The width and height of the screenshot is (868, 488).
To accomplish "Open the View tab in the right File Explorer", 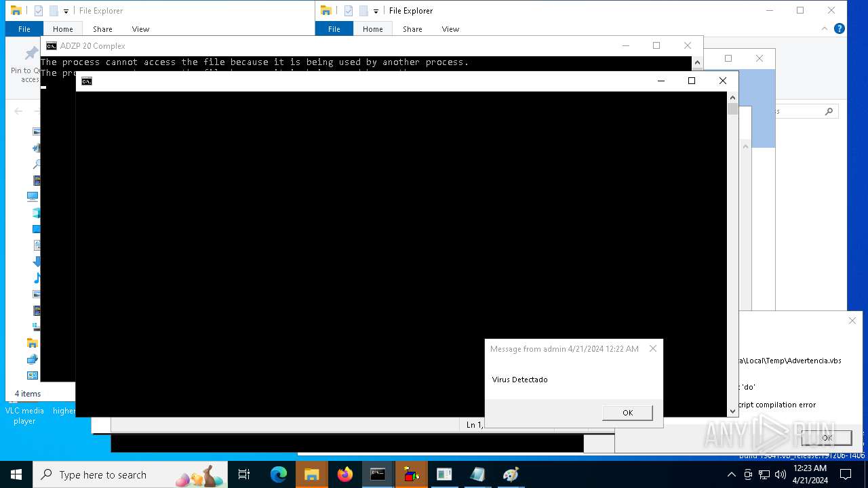I will coord(450,29).
